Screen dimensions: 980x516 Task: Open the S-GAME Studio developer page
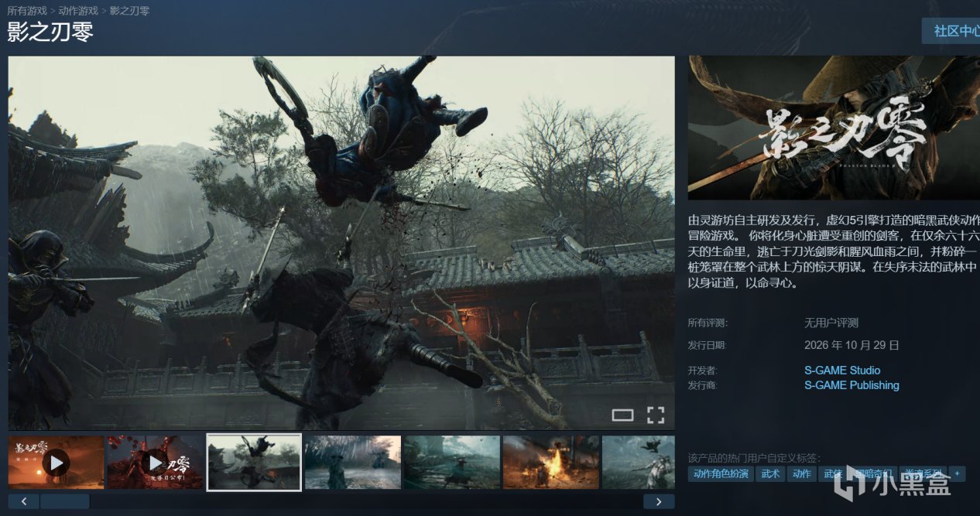[842, 371]
